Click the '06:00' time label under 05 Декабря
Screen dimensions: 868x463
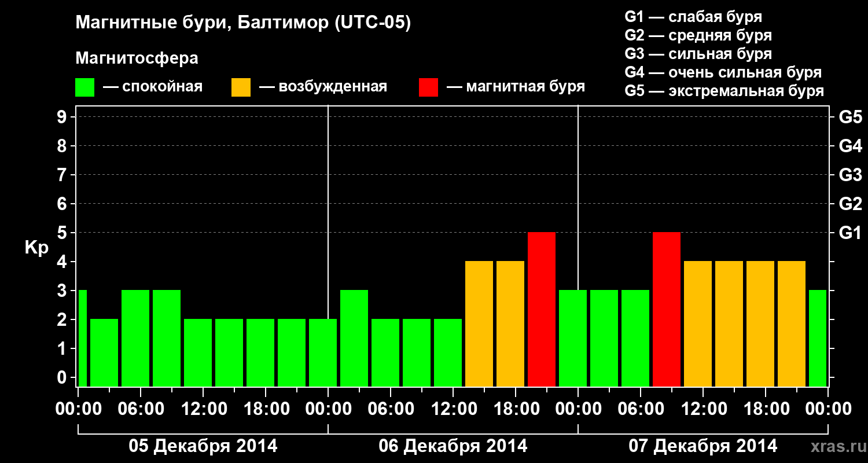(141, 409)
